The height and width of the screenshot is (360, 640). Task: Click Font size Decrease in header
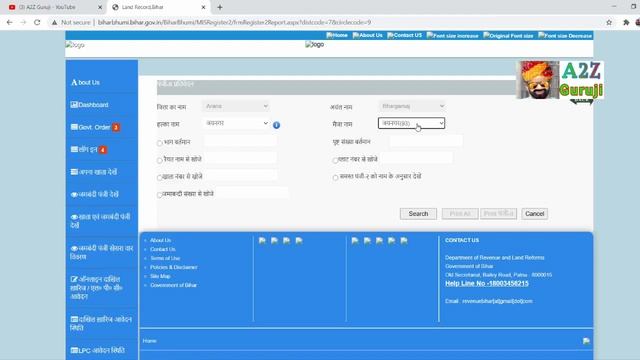565,36
